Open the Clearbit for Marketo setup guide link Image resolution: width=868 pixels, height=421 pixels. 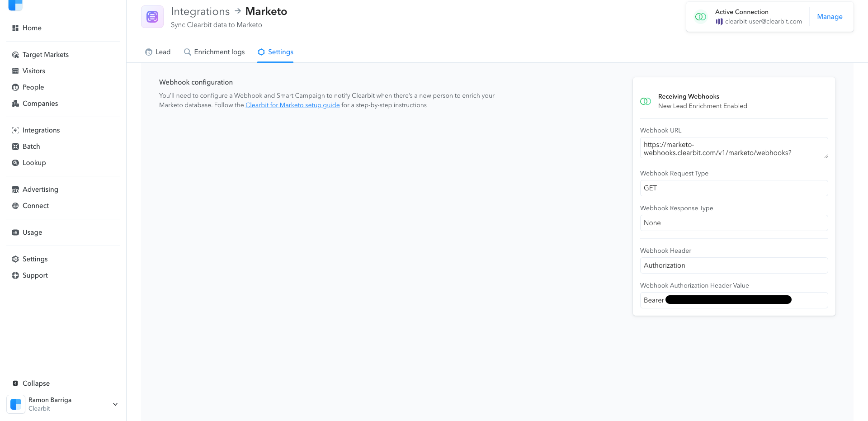(x=292, y=105)
